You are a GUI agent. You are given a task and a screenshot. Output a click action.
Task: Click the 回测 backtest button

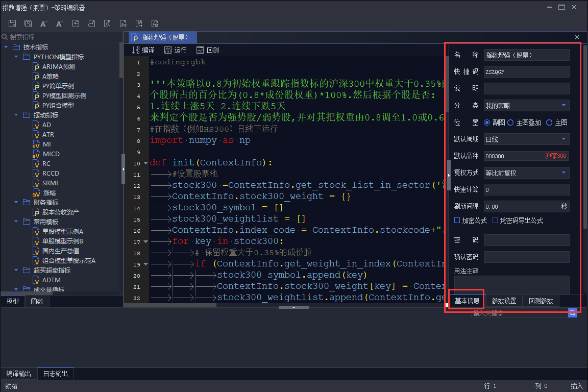(x=207, y=50)
